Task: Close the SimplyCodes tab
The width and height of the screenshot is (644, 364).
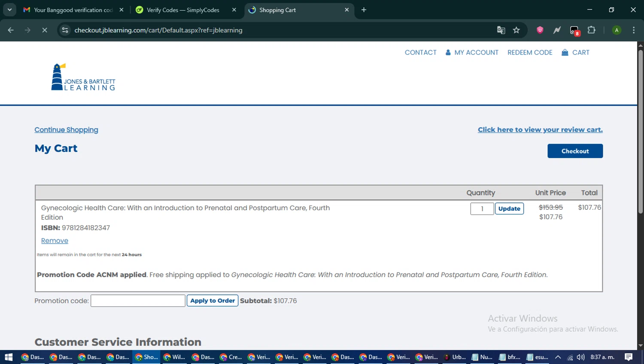Action: click(x=234, y=10)
